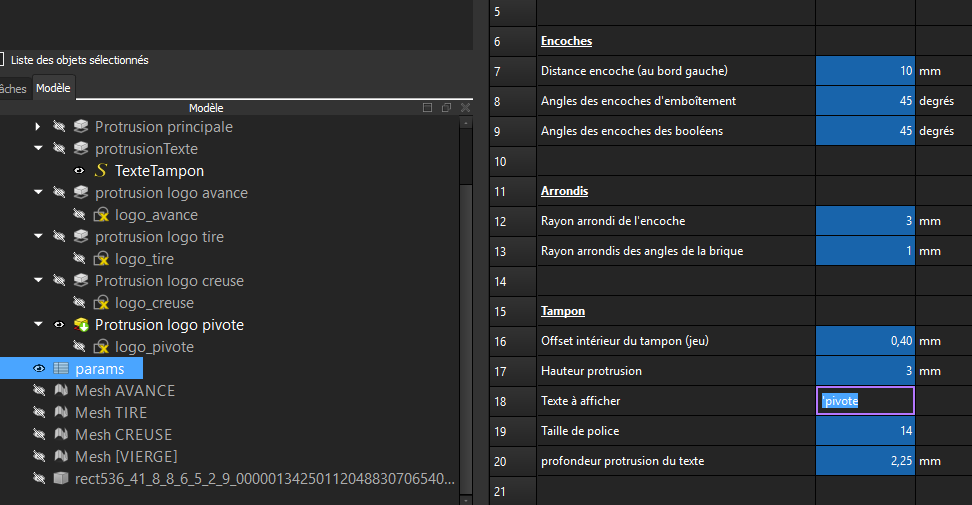Switch to the Tâches tab
972x505 pixels.
click(14, 89)
